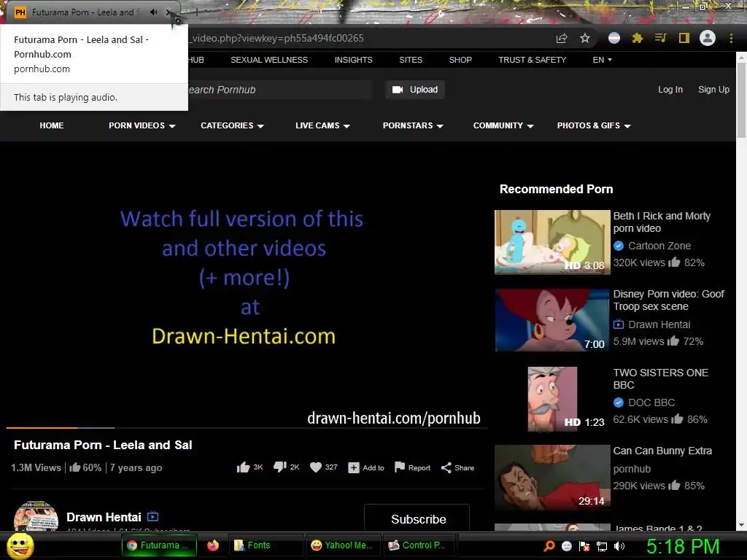The width and height of the screenshot is (747, 560).
Task: Focus the Search Pornhub input field
Action: click(x=279, y=90)
